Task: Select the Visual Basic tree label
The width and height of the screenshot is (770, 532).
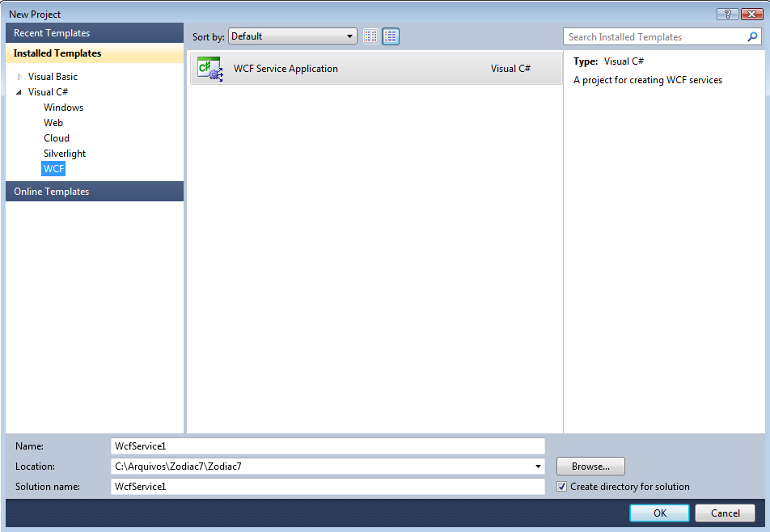Action: [x=53, y=77]
